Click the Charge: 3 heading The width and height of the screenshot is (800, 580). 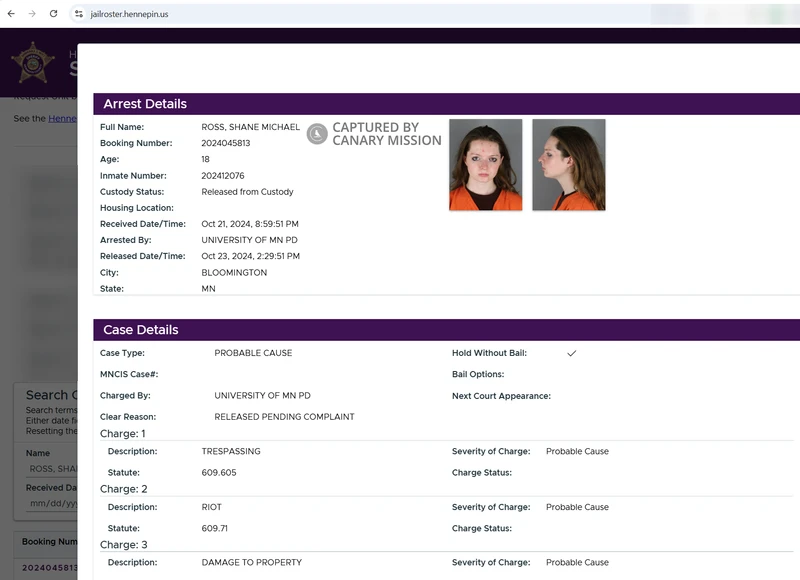tap(123, 545)
